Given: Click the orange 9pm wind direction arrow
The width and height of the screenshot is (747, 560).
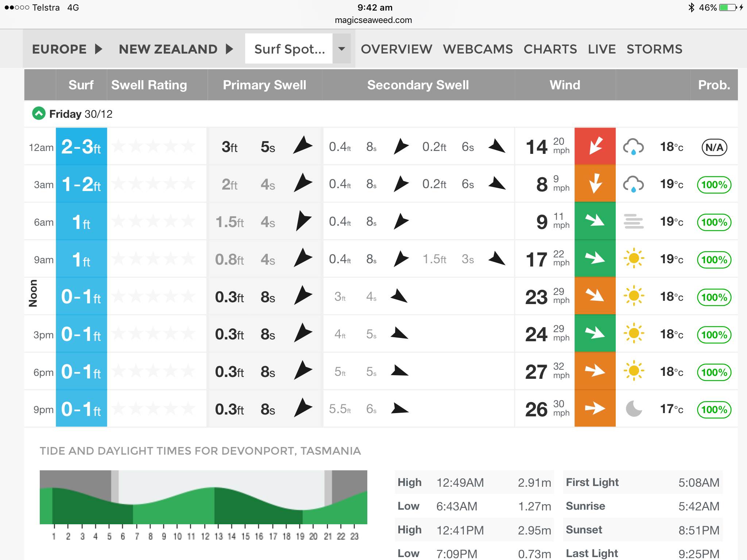Looking at the screenshot, I should point(595,408).
